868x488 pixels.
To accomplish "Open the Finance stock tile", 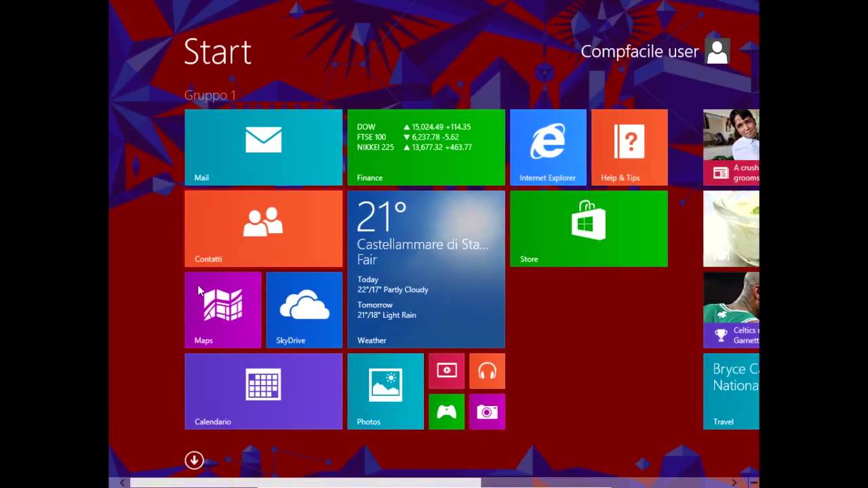I will [426, 147].
